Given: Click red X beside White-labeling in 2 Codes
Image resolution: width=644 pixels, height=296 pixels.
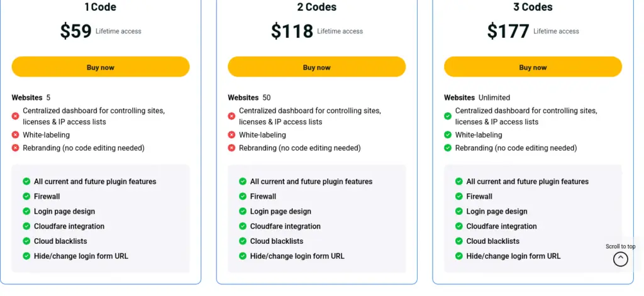Looking at the screenshot, I should point(231,135).
